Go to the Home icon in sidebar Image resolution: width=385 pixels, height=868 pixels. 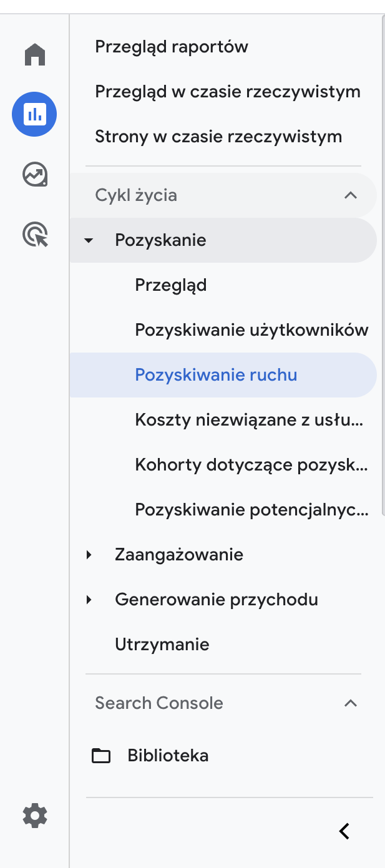35,55
